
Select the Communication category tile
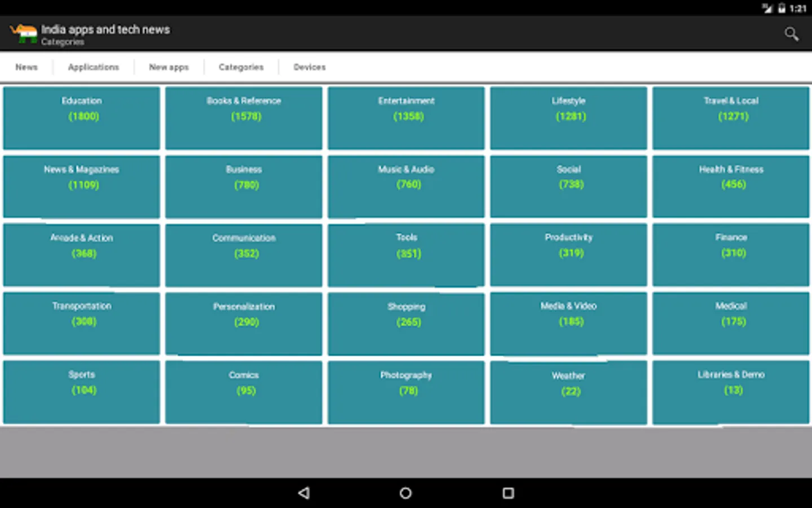tap(244, 255)
